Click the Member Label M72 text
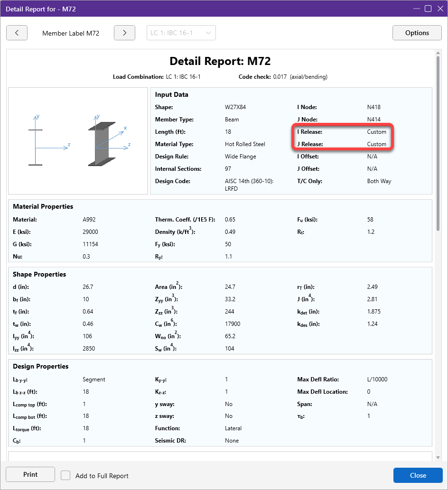 tap(71, 33)
